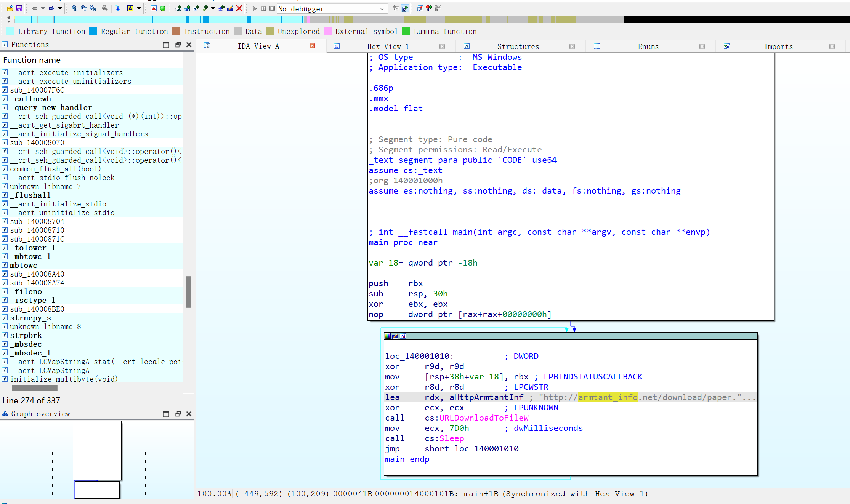Image resolution: width=850 pixels, height=504 pixels.
Task: Open the forward jump history dropdown arrow
Action: (60, 8)
